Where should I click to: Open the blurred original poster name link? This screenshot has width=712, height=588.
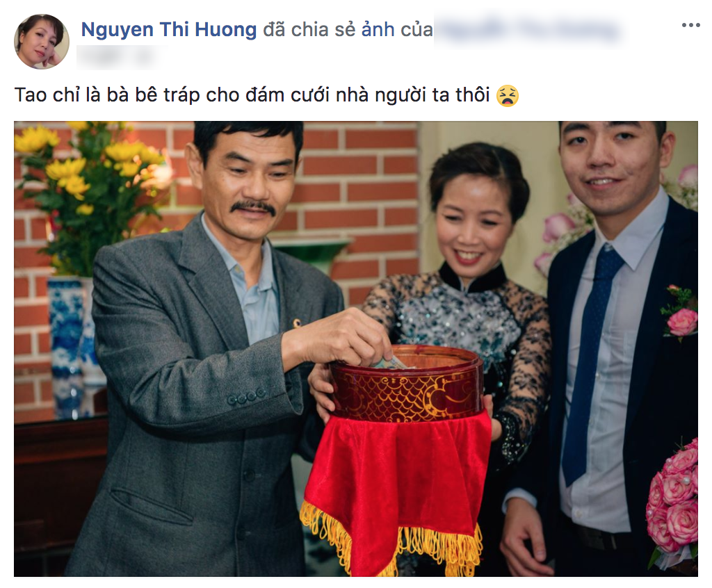[x=529, y=30]
